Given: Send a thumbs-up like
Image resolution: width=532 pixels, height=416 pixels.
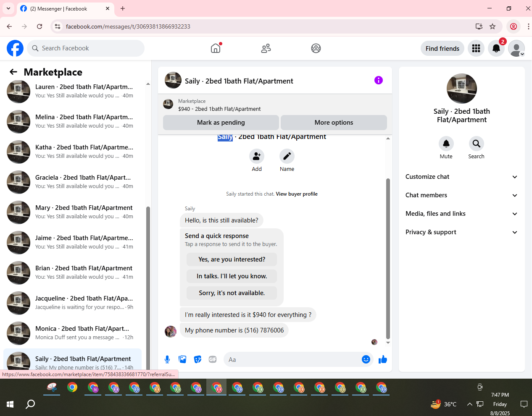Looking at the screenshot, I should pos(383,359).
